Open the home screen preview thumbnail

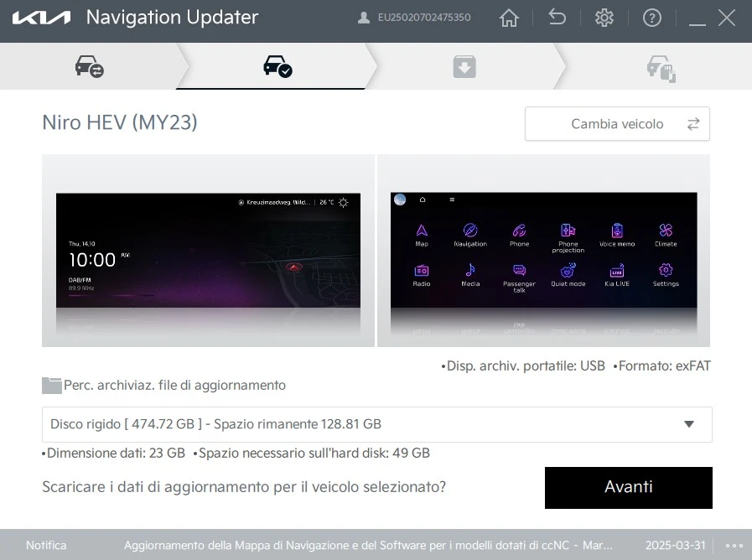(x=208, y=251)
